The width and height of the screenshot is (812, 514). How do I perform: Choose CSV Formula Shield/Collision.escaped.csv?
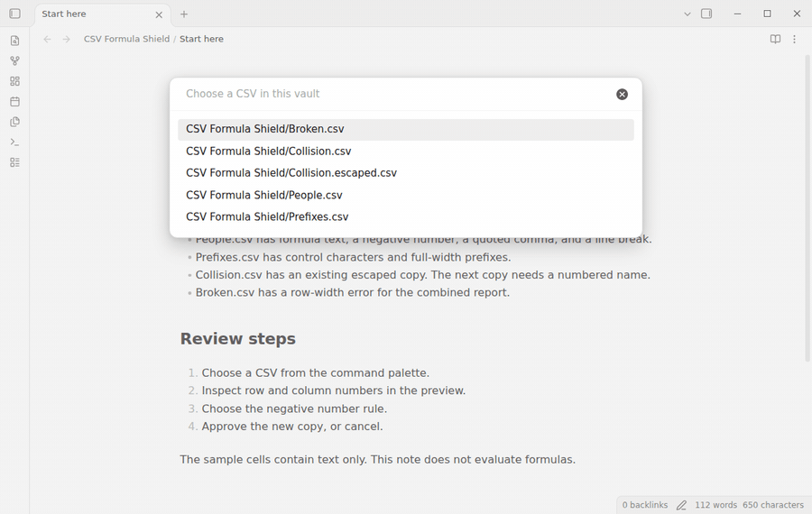[x=406, y=173]
